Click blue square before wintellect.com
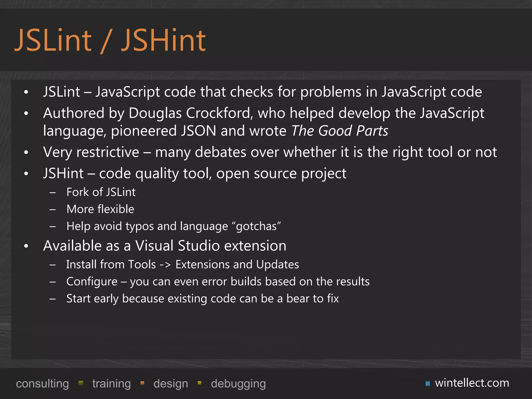The width and height of the screenshot is (532, 399). pos(428,384)
